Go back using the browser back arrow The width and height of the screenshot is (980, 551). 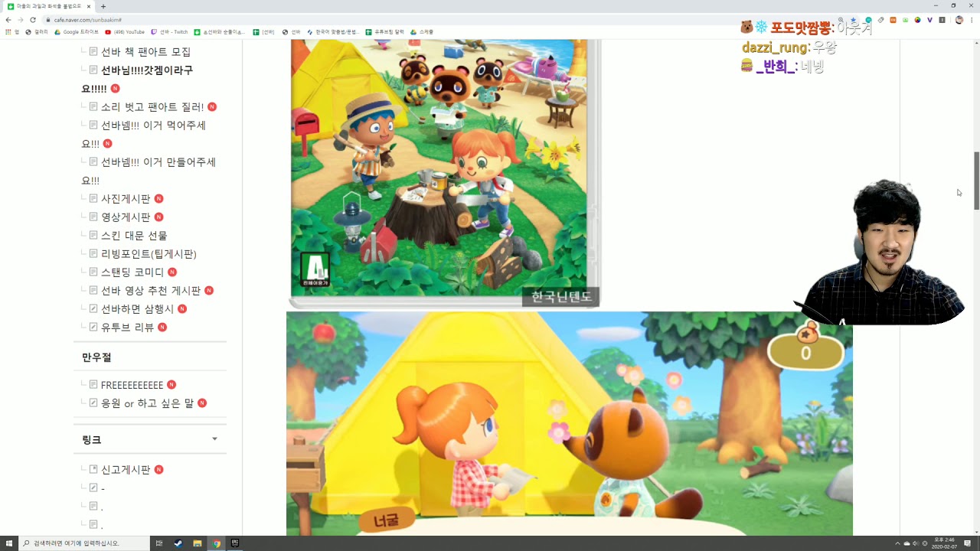coord(8,20)
